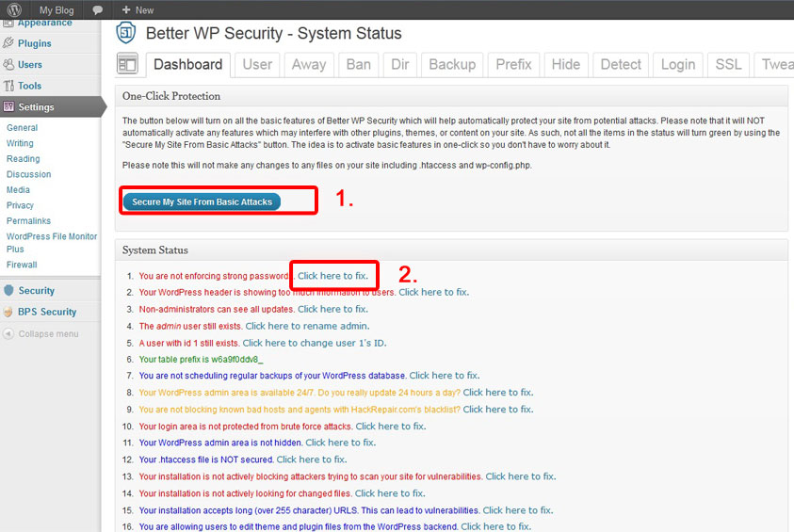Click the Collapse menu arrow icon
This screenshot has width=794, height=532.
point(8,333)
